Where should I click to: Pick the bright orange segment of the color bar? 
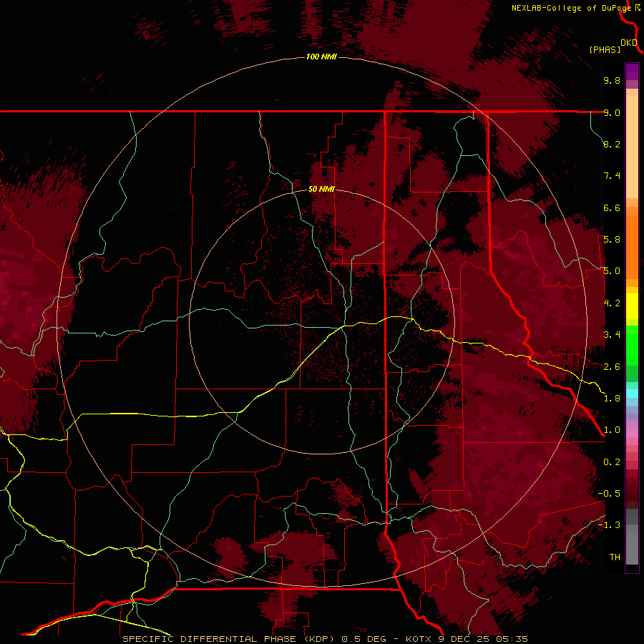pyautogui.click(x=632, y=246)
